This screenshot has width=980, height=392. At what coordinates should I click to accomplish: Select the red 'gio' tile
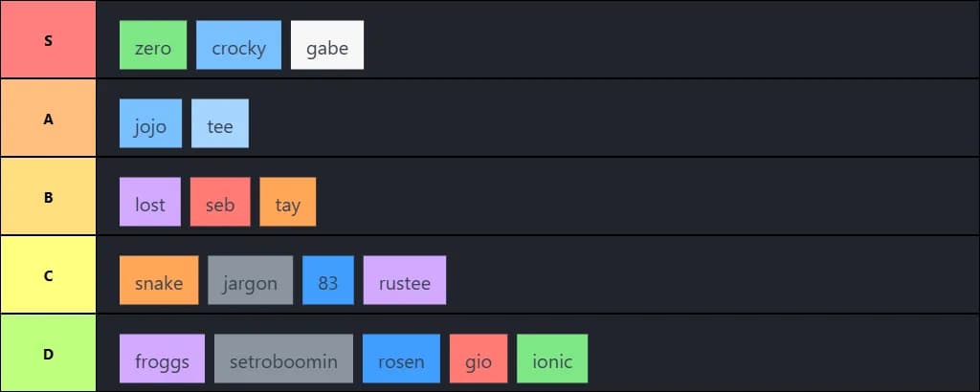click(x=478, y=359)
